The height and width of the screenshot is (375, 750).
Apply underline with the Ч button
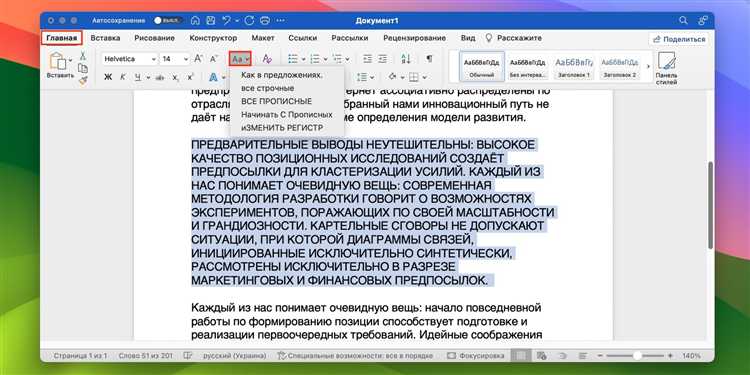tap(138, 77)
